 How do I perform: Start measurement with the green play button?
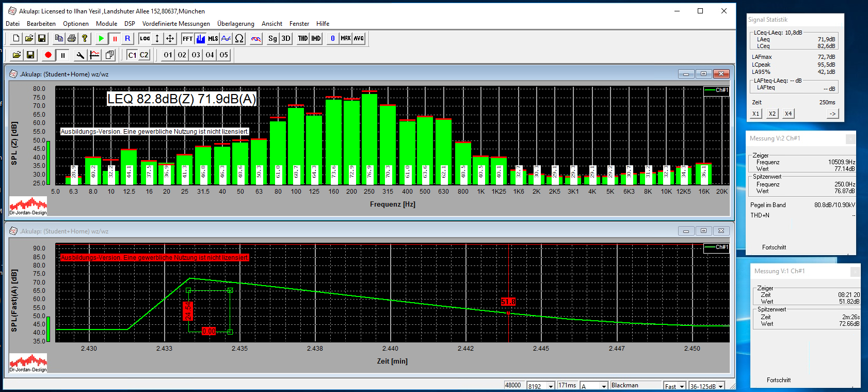(x=101, y=39)
